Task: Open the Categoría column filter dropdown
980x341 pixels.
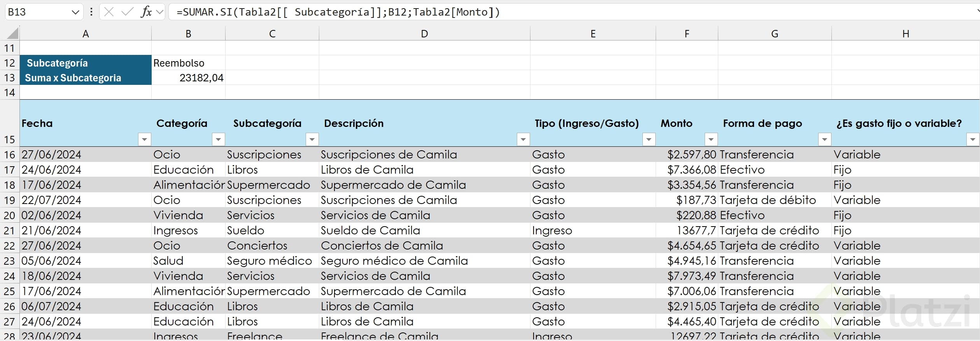Action: tap(218, 139)
